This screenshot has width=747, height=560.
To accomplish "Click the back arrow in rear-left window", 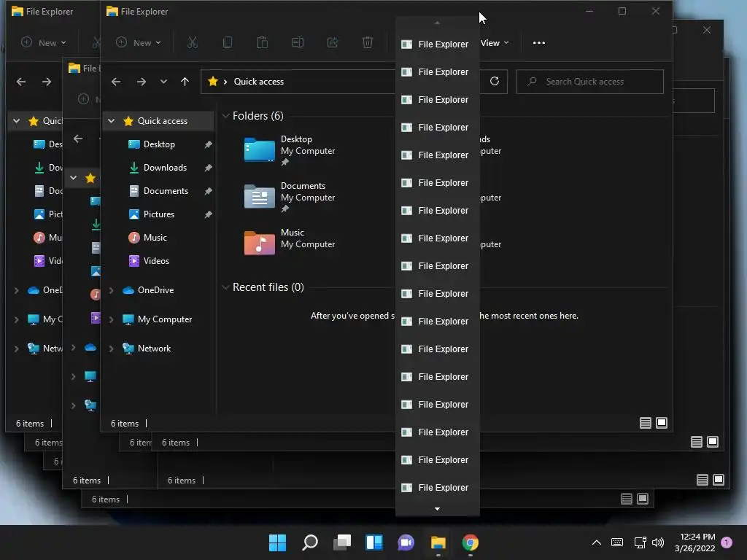I will click(21, 82).
